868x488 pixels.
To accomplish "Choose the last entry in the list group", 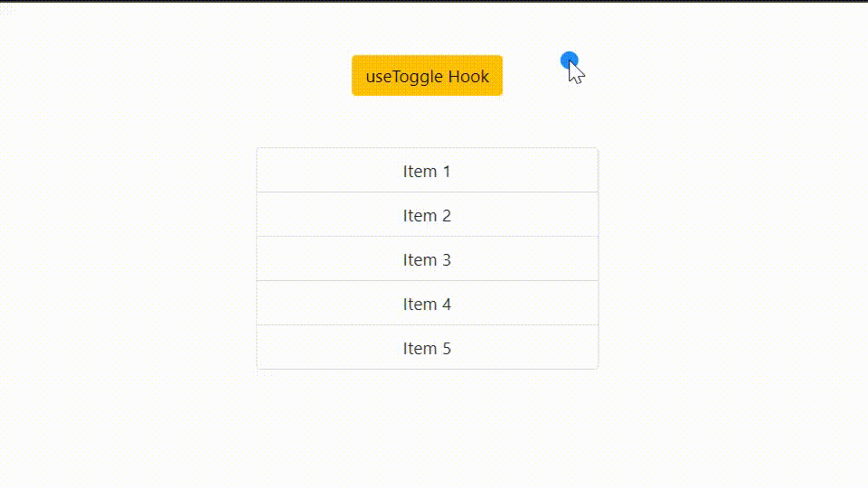I will pos(427,347).
